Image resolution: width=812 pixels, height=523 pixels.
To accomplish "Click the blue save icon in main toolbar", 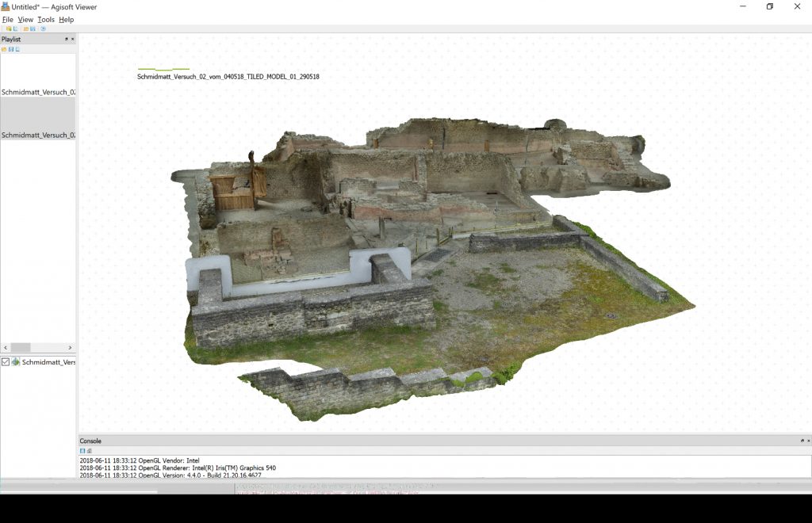I will [33, 29].
